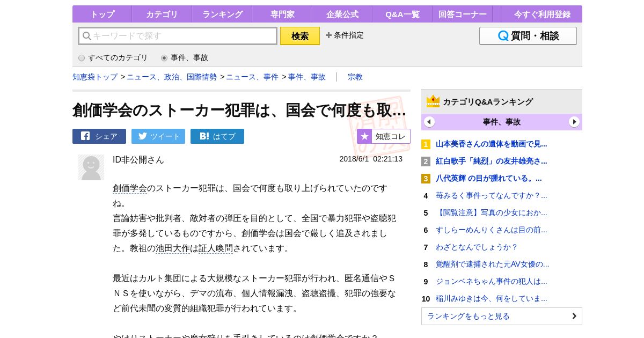Select the 事件、事故 radio button

164,58
